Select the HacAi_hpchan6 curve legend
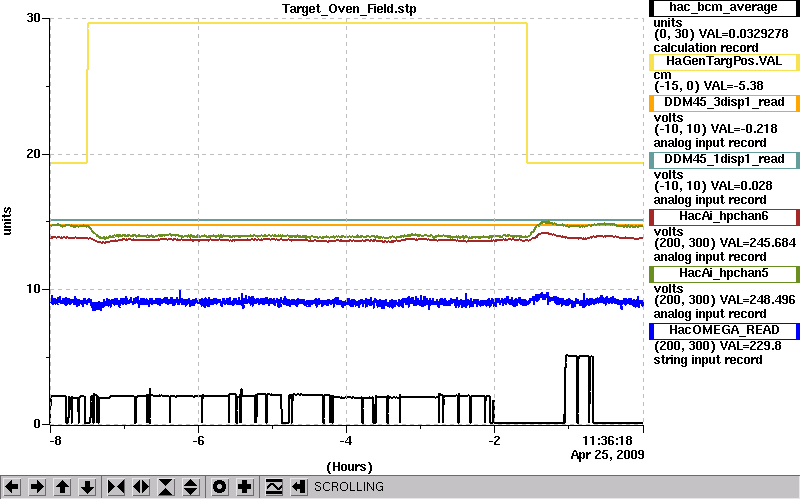800x499 pixels. point(723,217)
